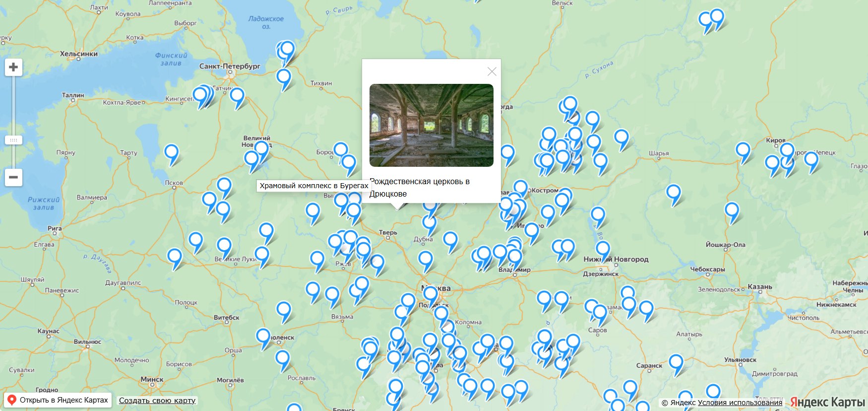Select the lone marker between Тарту and Псков
This screenshot has width=868, height=411.
point(171,152)
